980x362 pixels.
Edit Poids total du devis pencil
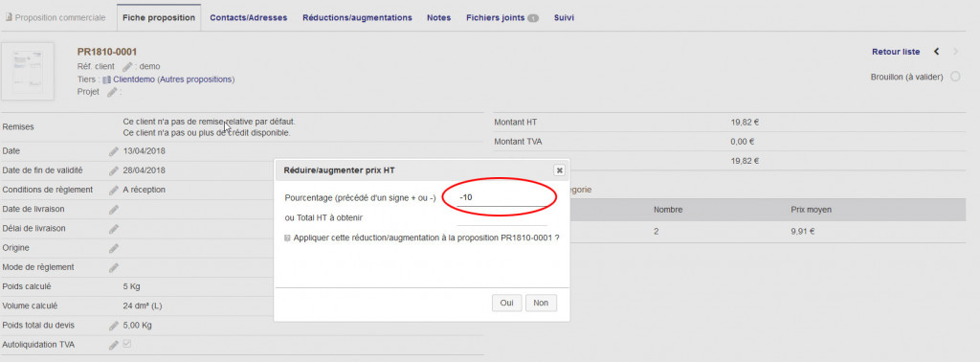(x=113, y=325)
